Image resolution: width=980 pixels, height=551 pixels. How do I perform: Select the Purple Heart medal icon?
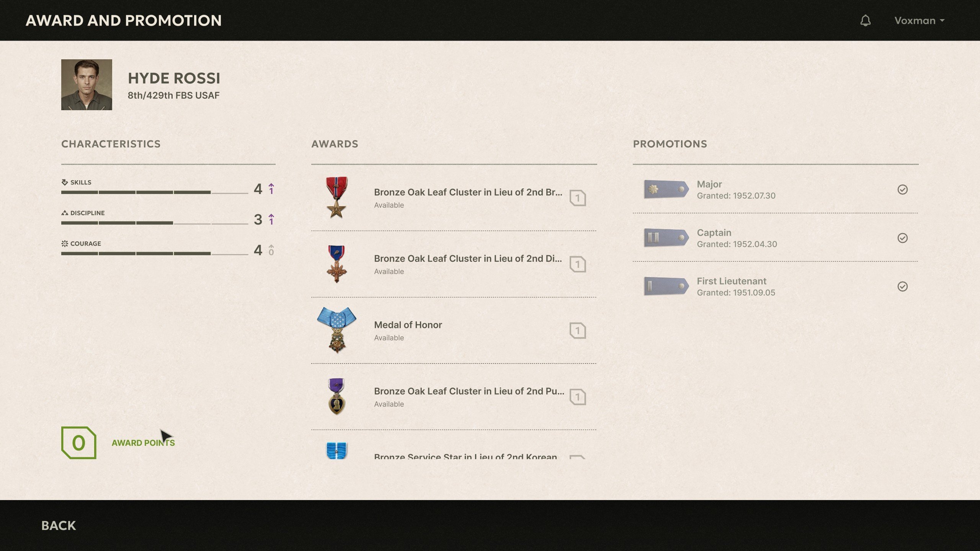336,396
